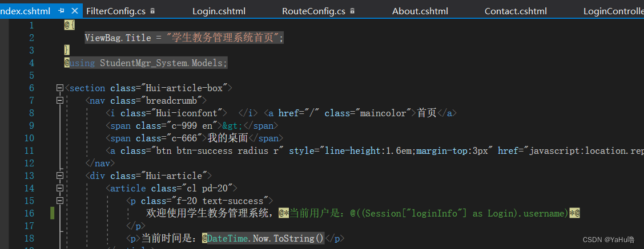Click the line-height style property

click(x=353, y=150)
